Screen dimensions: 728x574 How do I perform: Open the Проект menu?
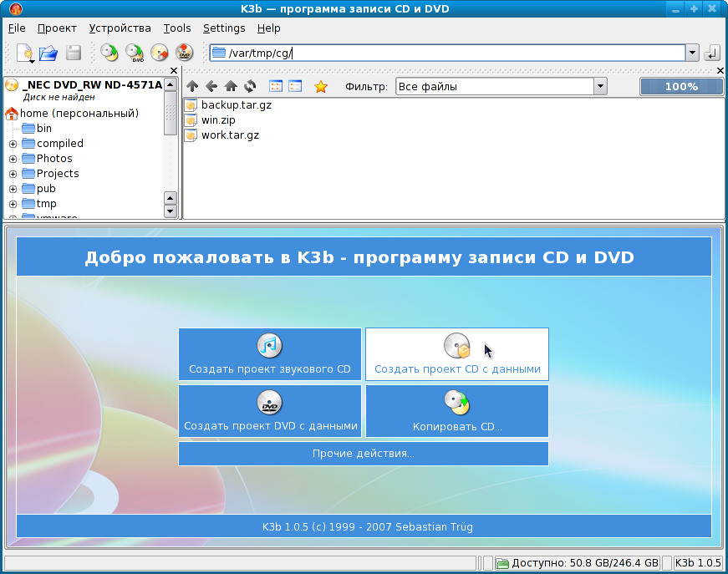57,28
